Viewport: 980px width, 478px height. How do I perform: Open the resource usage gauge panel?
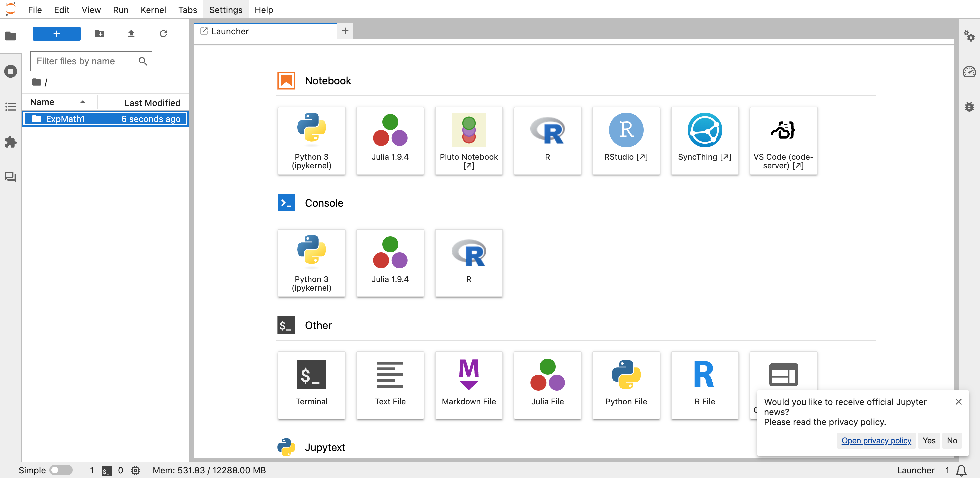pos(969,71)
